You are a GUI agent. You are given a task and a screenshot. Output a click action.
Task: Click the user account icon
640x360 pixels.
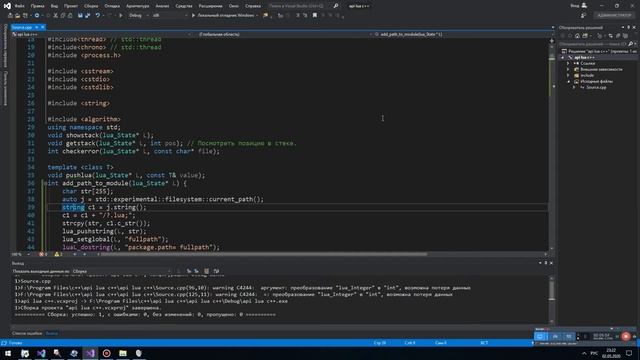[584, 6]
